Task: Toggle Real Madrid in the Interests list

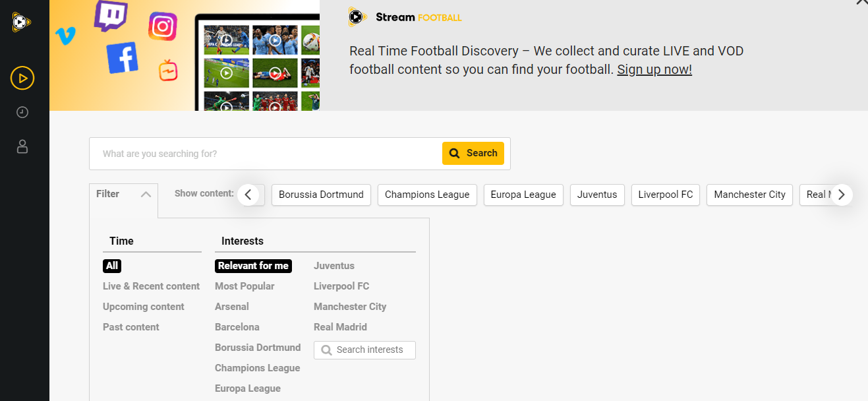Action: 340,327
